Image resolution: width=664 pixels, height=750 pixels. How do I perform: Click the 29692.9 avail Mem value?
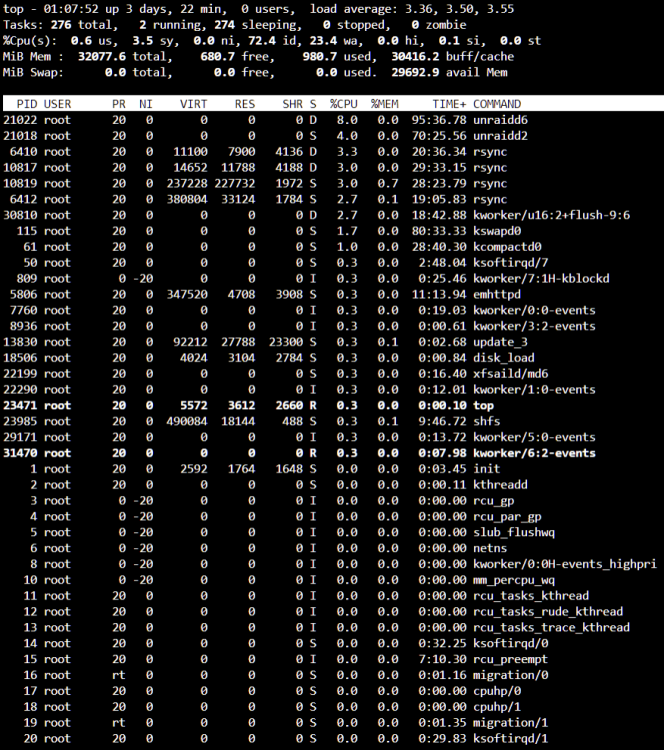[415, 72]
